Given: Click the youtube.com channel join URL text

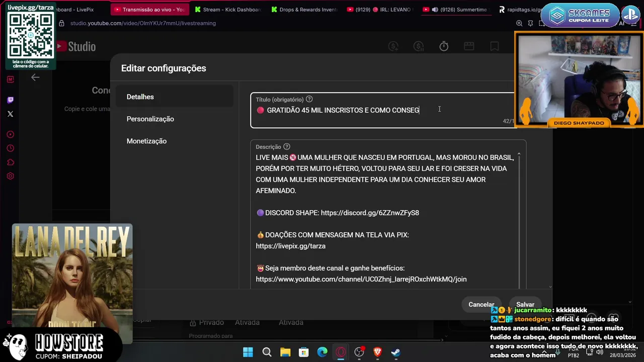Looking at the screenshot, I should point(361,279).
